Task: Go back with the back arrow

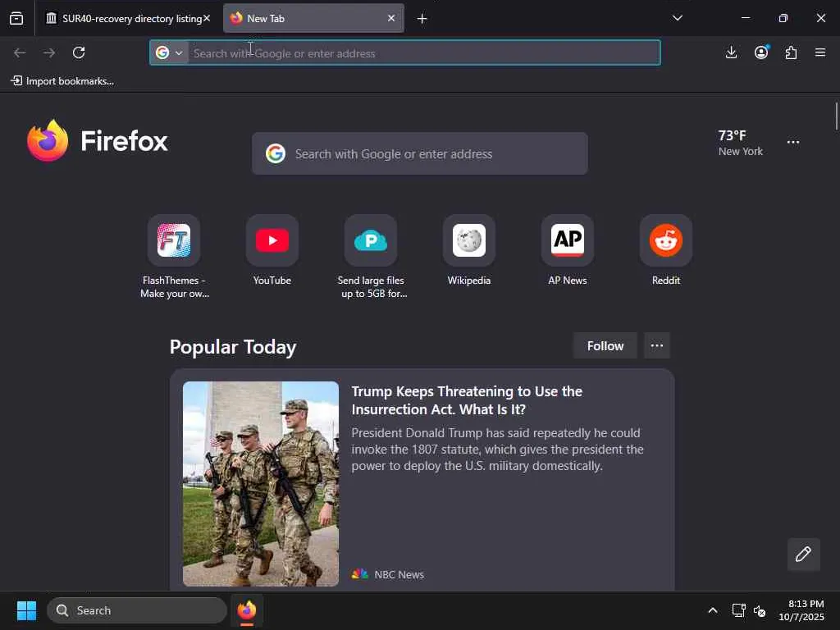Action: pos(20,52)
